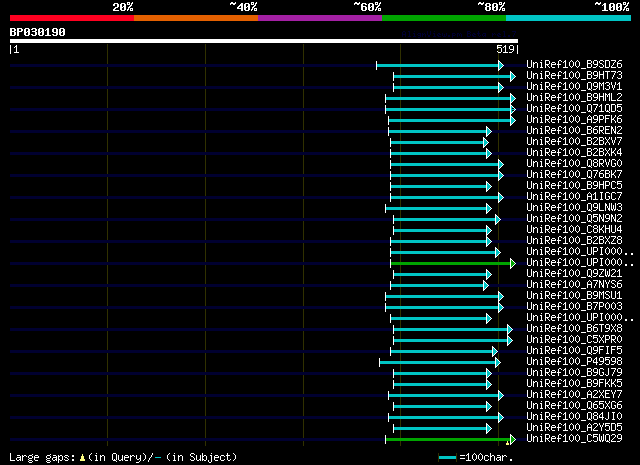This screenshot has width=640, height=465.
Task: Click the arrowhead on the UniRef100_B9MSU1 bar
Action: 501,297
